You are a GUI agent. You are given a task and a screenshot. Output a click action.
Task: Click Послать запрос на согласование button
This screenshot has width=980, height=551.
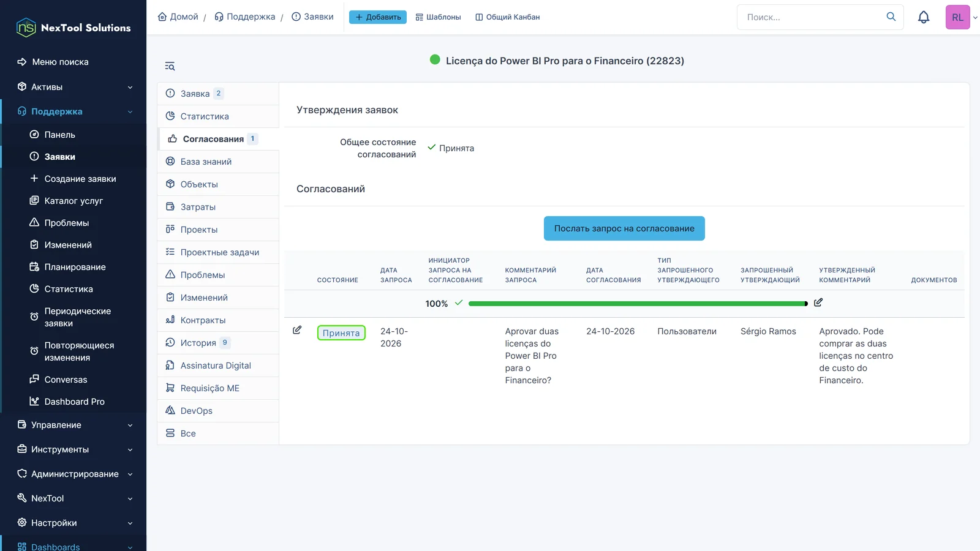coord(624,228)
